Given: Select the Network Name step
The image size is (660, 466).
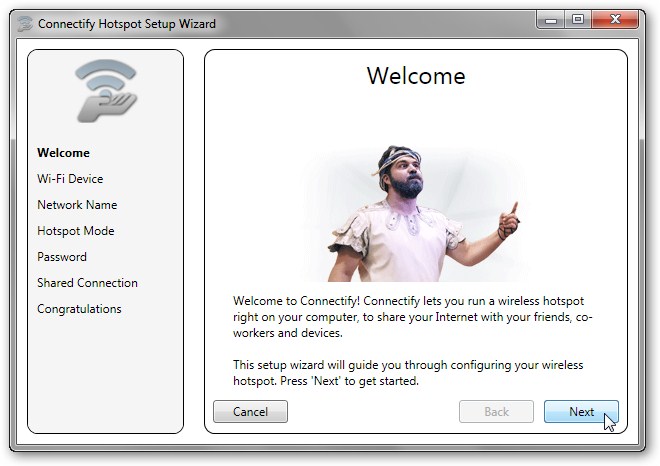Looking at the screenshot, I should pos(77,205).
